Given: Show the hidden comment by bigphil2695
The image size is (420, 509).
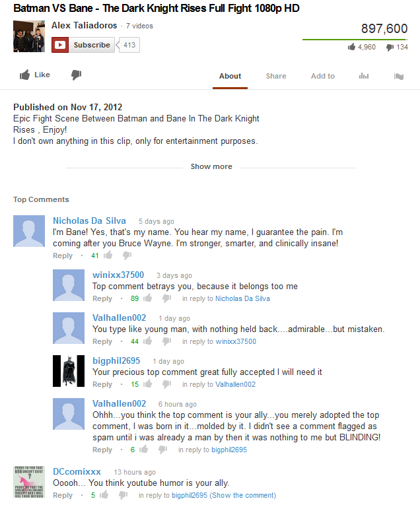Looking at the screenshot, I should pyautogui.click(x=242, y=495).
